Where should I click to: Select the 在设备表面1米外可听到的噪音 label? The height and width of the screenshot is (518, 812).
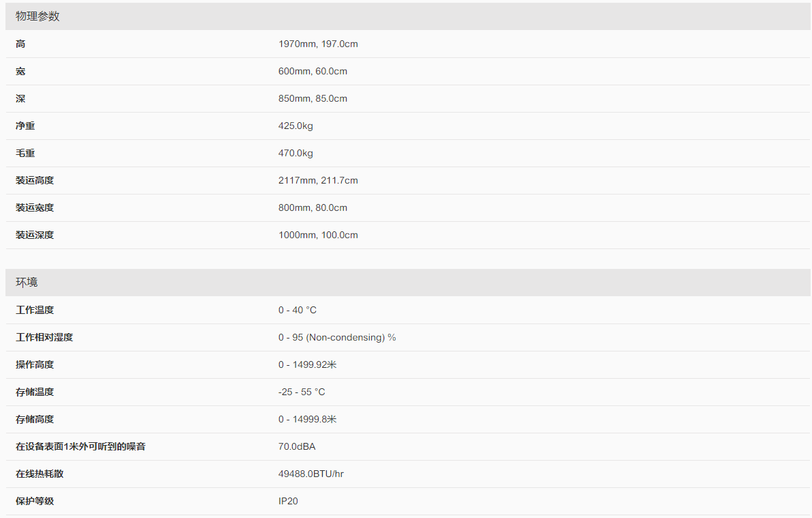tap(81, 447)
